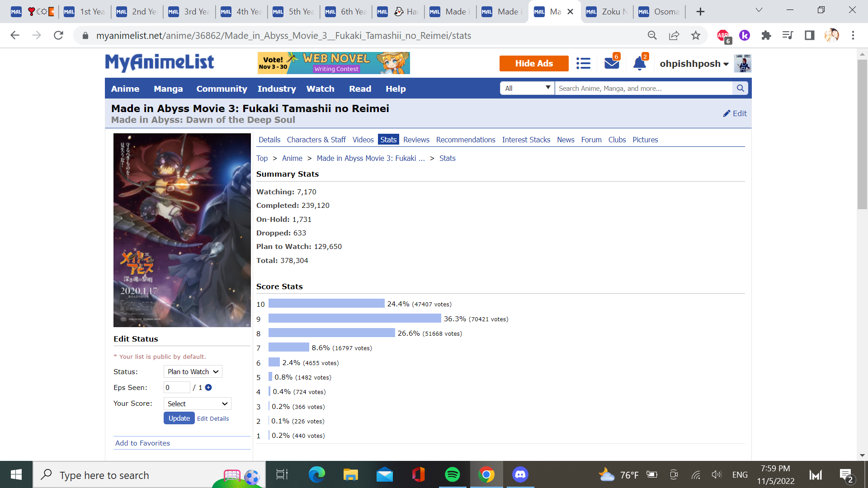Open the Industry menu
Screen dimensions: 868x488
point(277,89)
